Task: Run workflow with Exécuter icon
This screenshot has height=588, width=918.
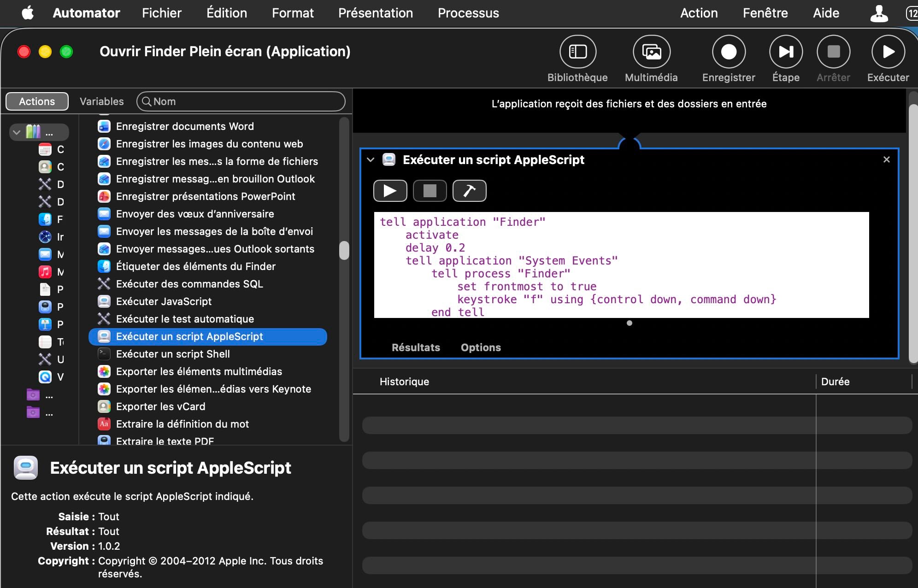Action: tap(888, 52)
